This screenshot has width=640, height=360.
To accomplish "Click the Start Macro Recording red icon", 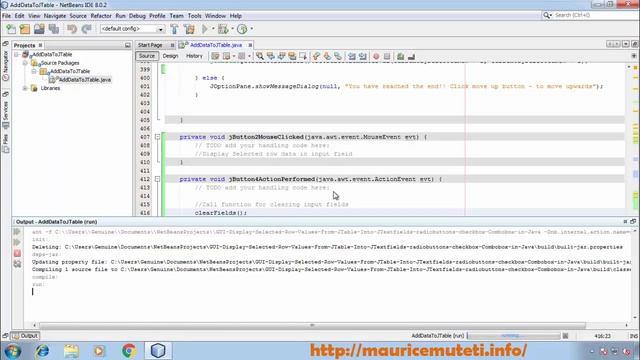I will [x=376, y=56].
